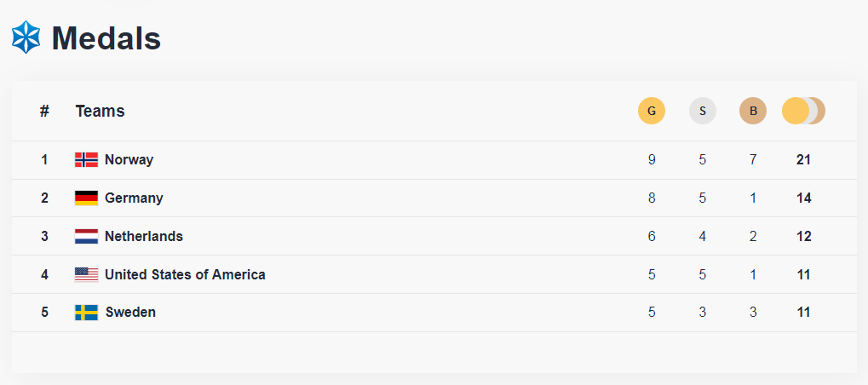This screenshot has height=385, width=868.
Task: Click the # rank column header
Action: pyautogui.click(x=44, y=111)
